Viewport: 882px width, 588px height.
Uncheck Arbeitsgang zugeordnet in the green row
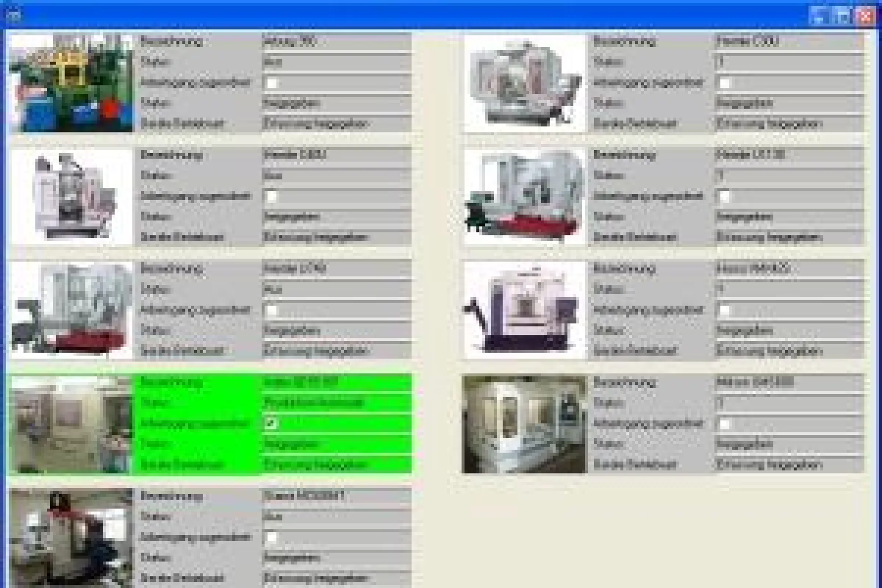point(271,424)
